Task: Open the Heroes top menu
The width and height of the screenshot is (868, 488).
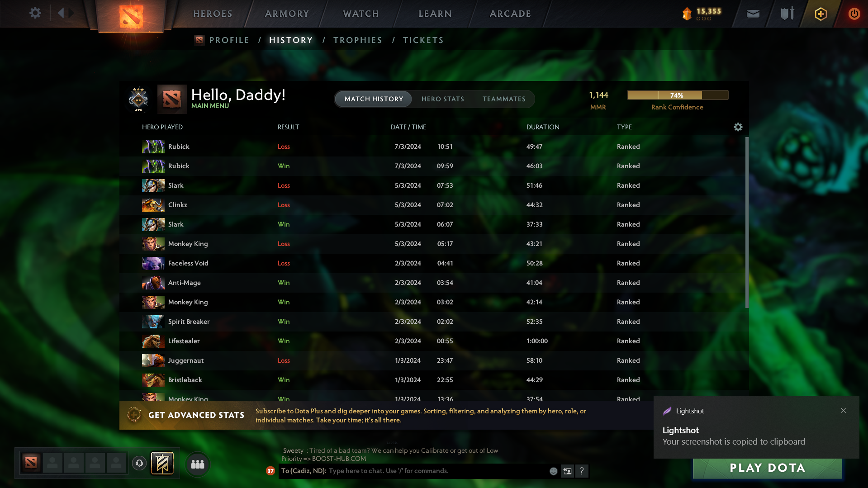Action: pos(213,14)
